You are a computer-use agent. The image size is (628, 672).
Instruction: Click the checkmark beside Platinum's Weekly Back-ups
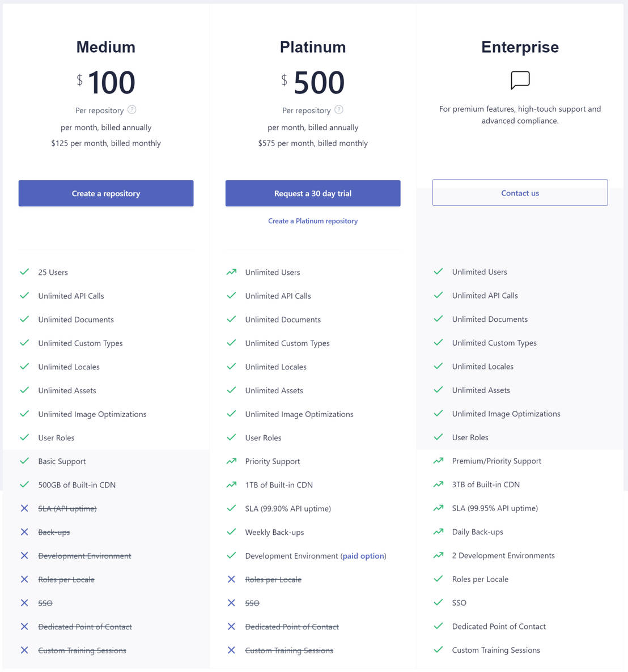click(231, 532)
